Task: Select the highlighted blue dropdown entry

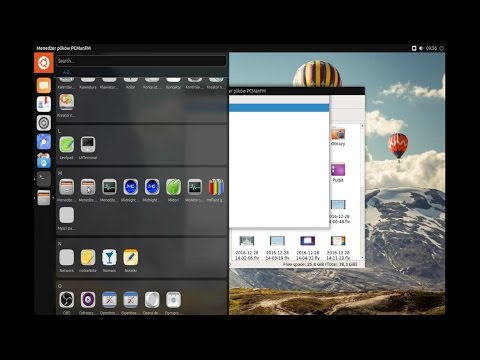Action: tap(279, 108)
